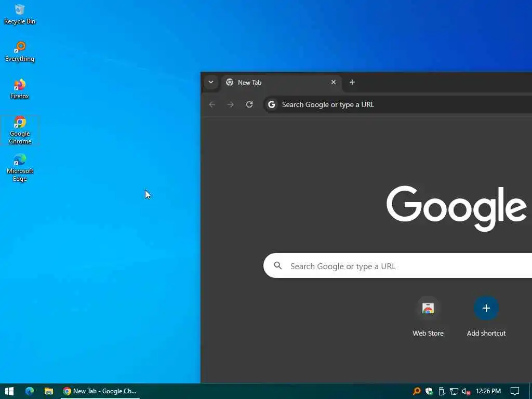The image size is (532, 399).
Task: Click the New Tab - Google Chrome taskbar button
Action: [x=100, y=391]
